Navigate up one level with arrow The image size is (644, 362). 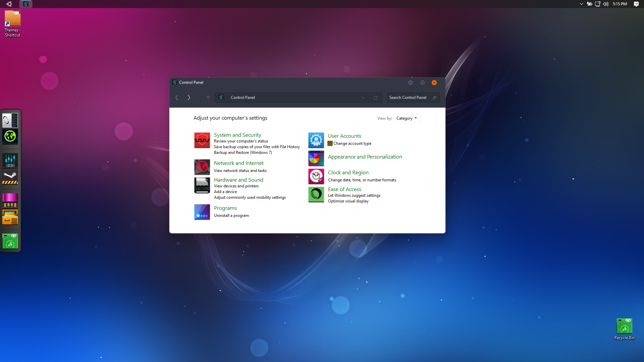coord(208,98)
